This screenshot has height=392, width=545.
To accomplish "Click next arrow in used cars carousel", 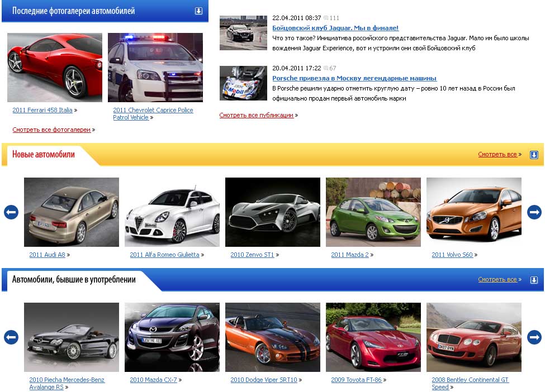I will pyautogui.click(x=534, y=337).
